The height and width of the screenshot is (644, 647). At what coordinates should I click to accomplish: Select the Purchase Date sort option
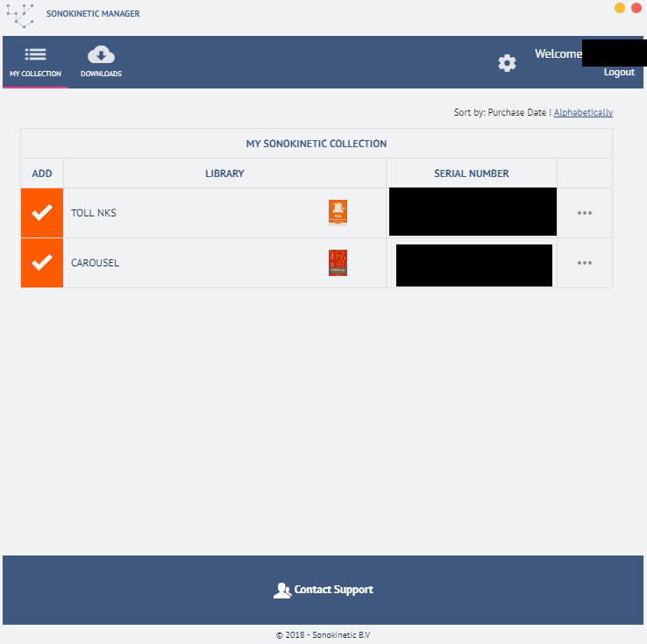(x=516, y=112)
